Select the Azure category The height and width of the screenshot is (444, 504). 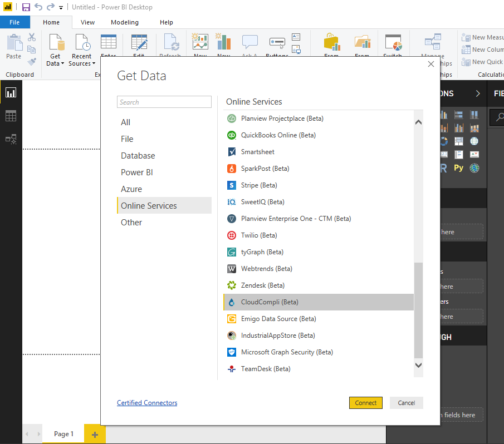[164, 189]
